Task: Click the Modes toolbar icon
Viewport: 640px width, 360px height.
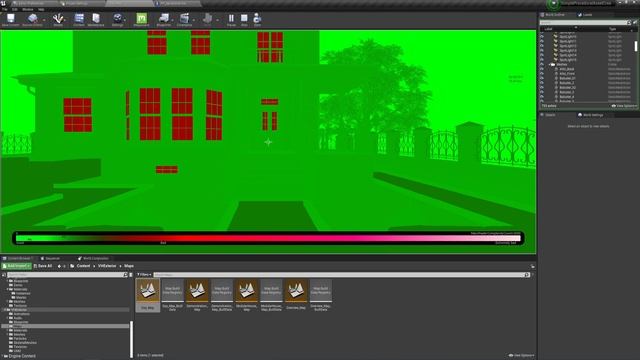Action: click(x=58, y=18)
